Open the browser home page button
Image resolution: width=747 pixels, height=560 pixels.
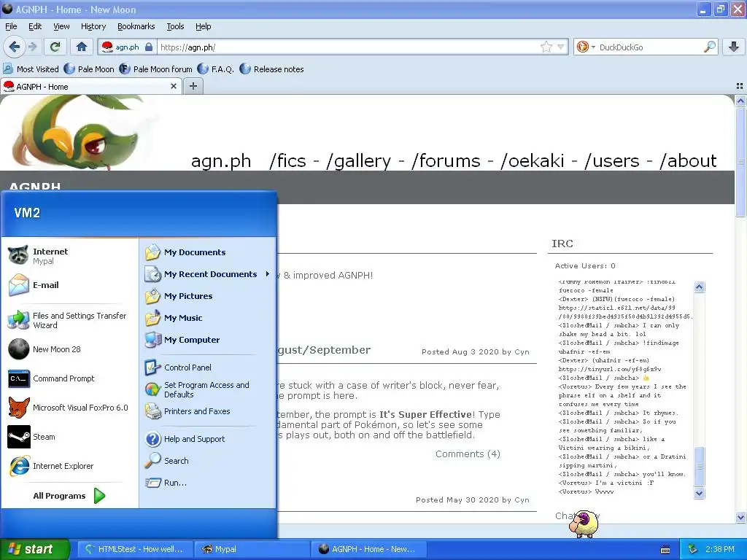(x=82, y=47)
